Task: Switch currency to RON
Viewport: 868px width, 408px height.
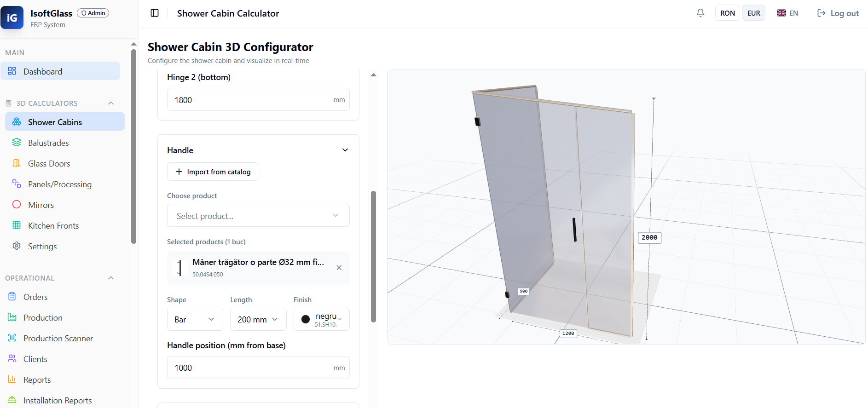Action: click(727, 13)
